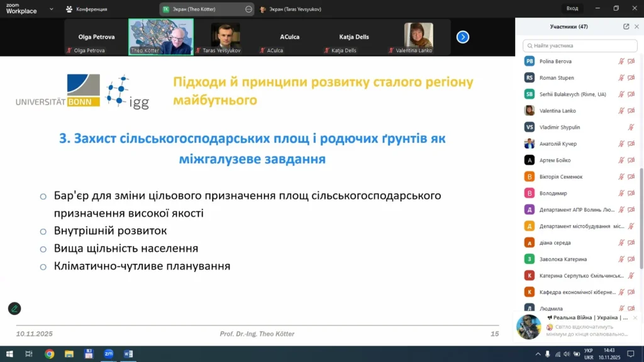Toggle Roman Stupen's camera icon
Viewport: 644px width, 362px height.
[x=631, y=78]
